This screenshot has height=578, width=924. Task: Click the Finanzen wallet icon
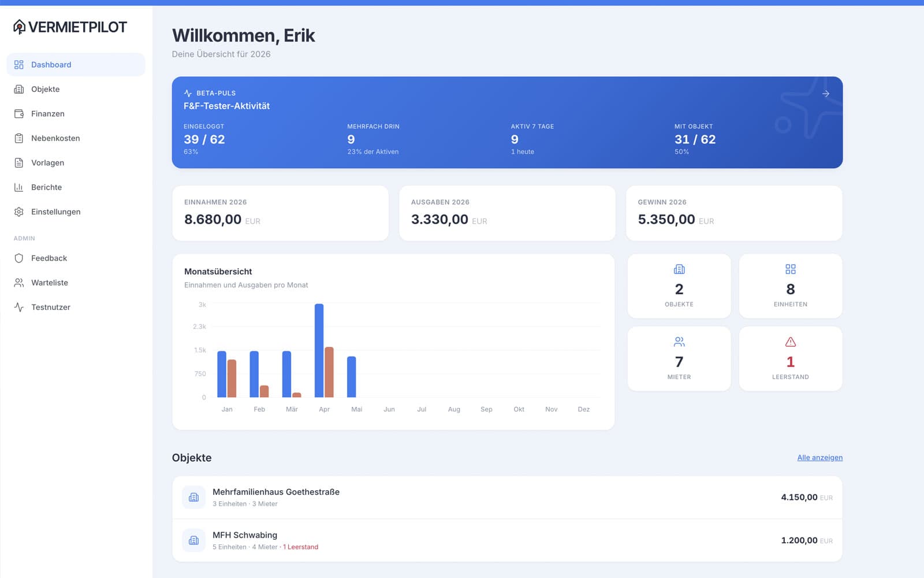[19, 114]
